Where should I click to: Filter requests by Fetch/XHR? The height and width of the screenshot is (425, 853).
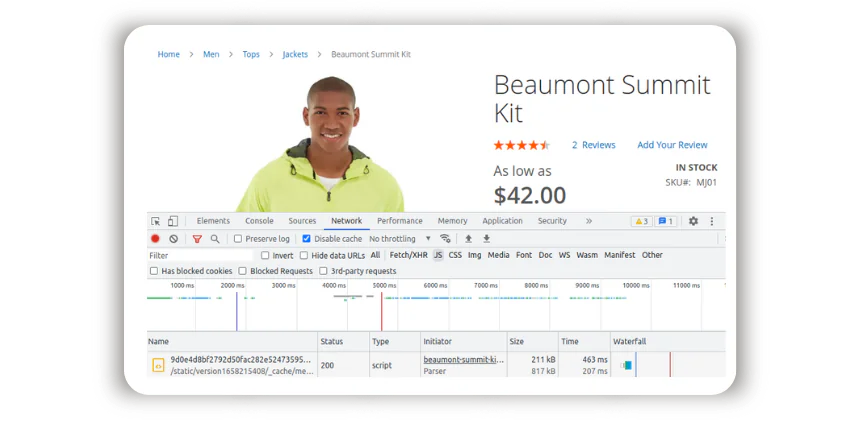point(409,255)
